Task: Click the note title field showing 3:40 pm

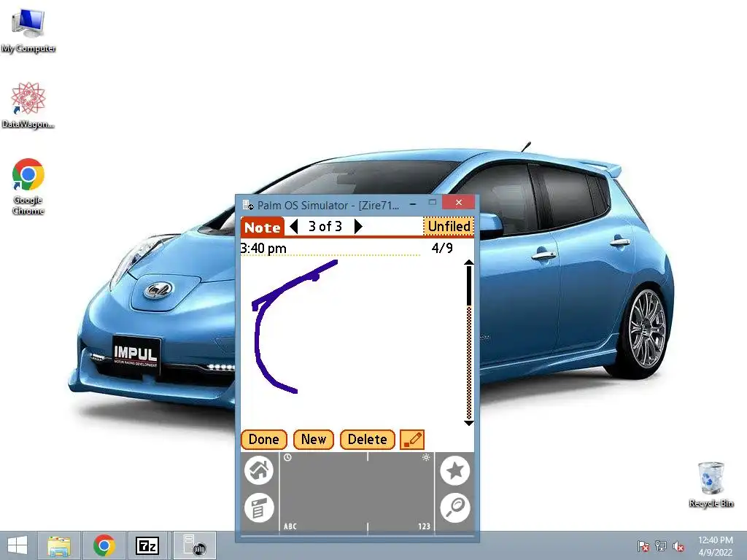Action: coord(330,249)
